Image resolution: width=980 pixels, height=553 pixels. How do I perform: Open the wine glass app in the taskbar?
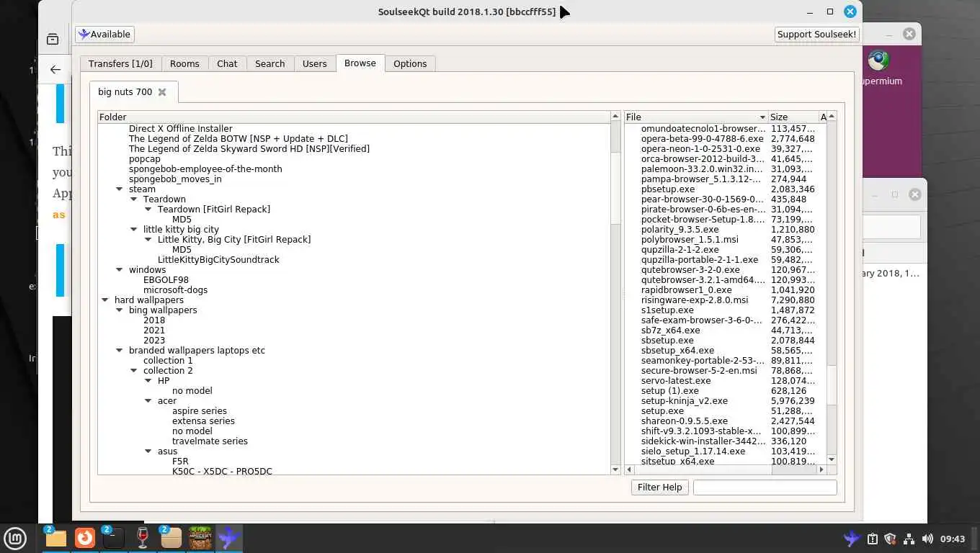[x=143, y=538]
